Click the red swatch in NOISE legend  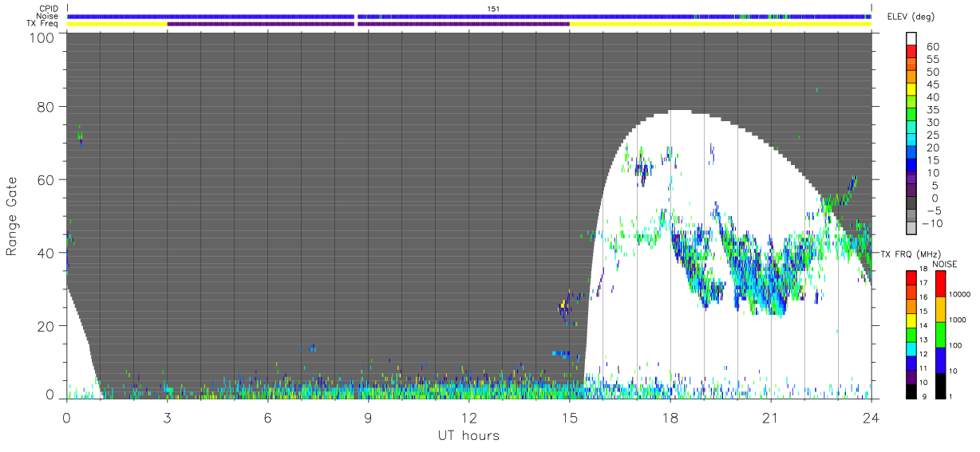[941, 284]
